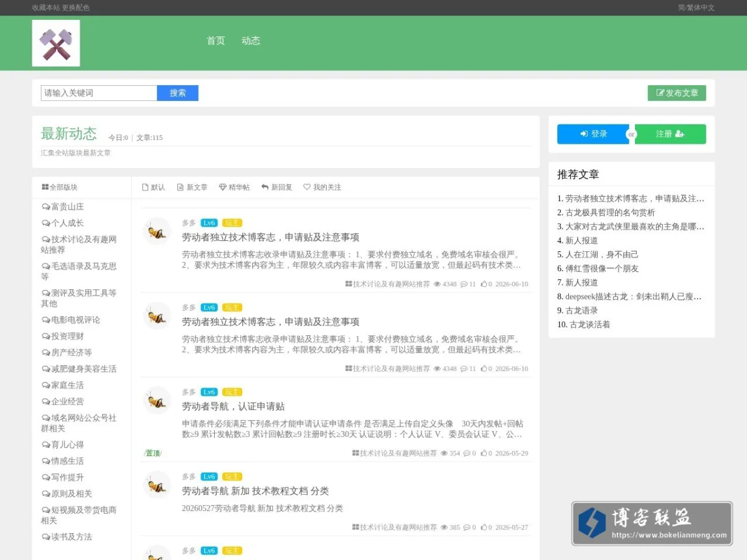Open recommended article 傅红雪很像一个朋友

602,268
